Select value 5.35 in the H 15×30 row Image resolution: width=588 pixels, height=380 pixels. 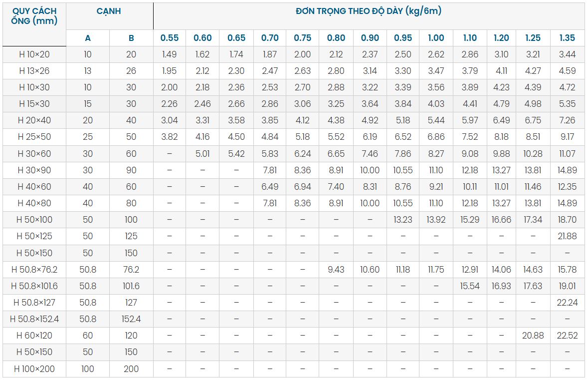pos(567,104)
